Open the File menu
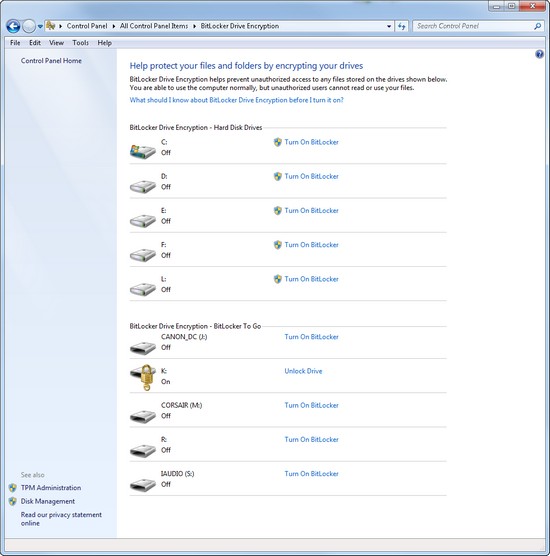Screen dimensions: 550x556 coord(15,43)
